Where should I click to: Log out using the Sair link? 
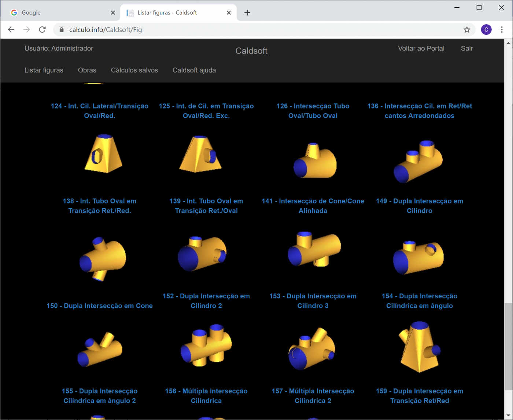tap(466, 48)
